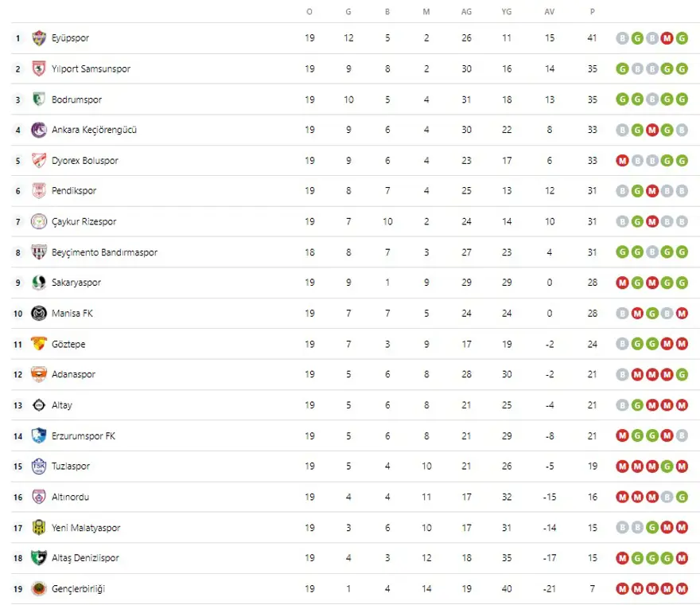
Task: Click the Sakaryaspor logo icon
Action: click(x=39, y=283)
